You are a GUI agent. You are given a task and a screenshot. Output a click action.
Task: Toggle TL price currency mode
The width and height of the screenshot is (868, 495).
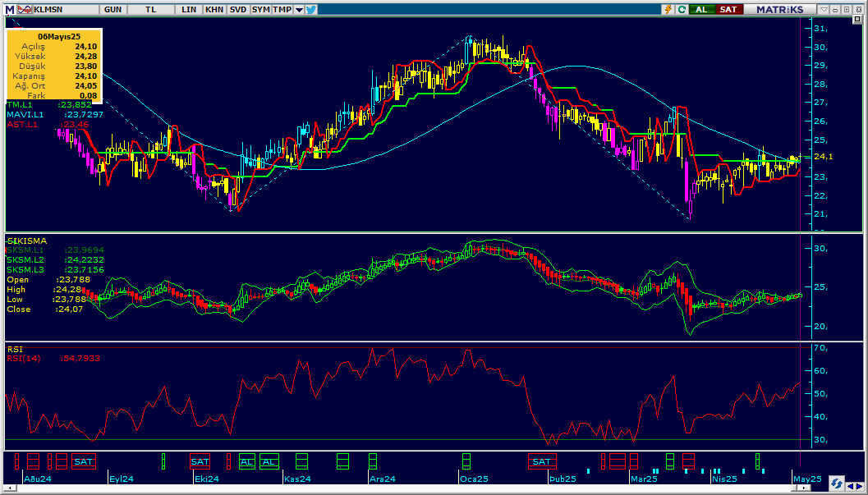149,9
